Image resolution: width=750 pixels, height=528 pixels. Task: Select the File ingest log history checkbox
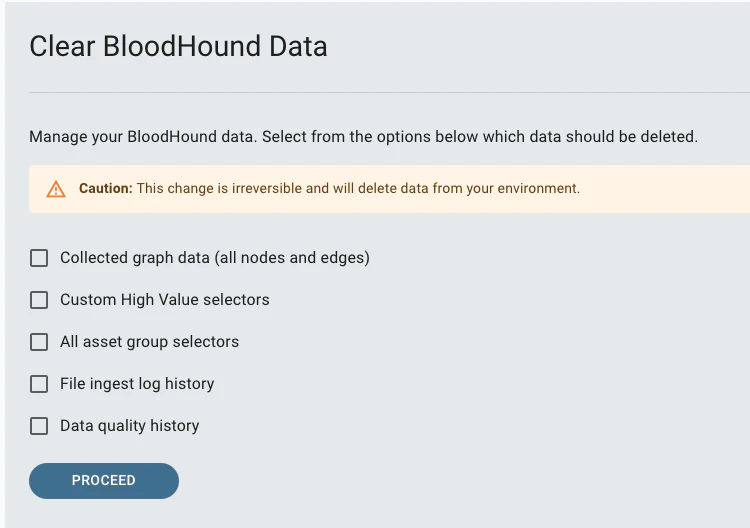(x=39, y=384)
